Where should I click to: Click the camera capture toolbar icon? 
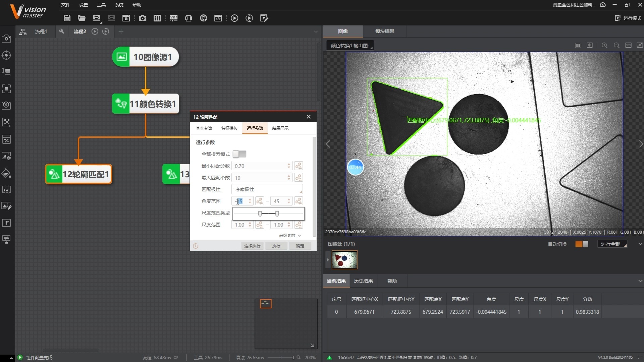click(x=143, y=18)
